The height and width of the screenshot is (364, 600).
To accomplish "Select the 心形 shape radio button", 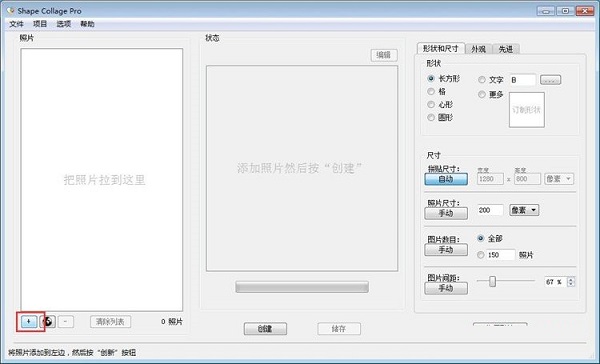I will (x=431, y=104).
